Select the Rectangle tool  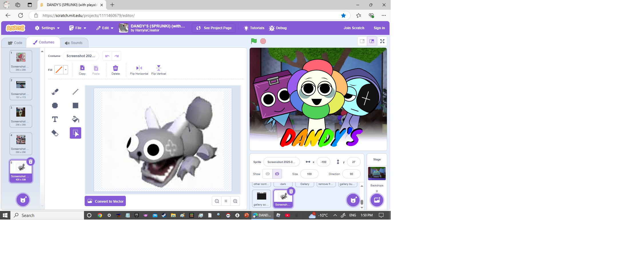75,105
